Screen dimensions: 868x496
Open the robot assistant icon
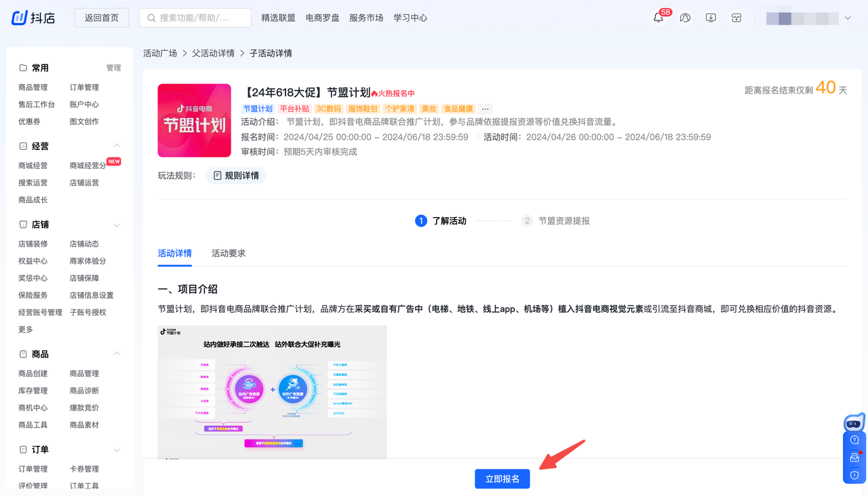tap(854, 423)
